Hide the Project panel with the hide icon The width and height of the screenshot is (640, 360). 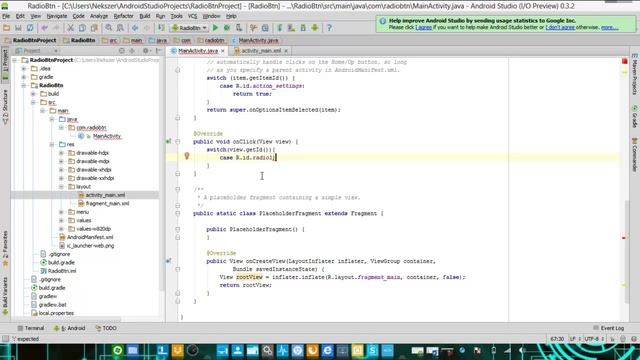pos(158,51)
